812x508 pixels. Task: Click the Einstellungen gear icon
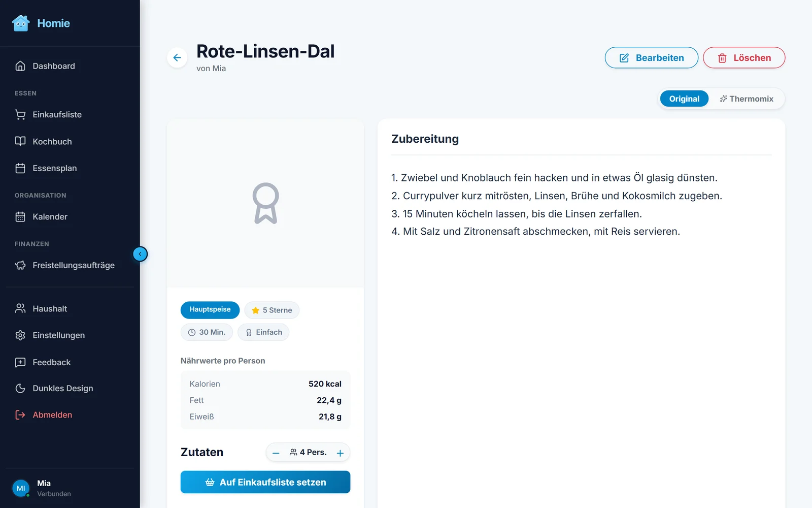coord(20,335)
